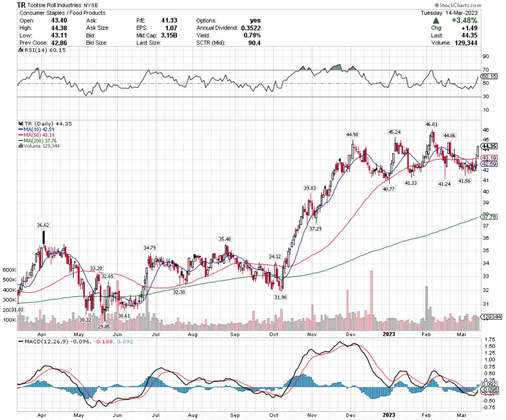Image resolution: width=506 pixels, height=420 pixels.
Task: Click the 33.20 price annotation
Action: tap(96, 269)
